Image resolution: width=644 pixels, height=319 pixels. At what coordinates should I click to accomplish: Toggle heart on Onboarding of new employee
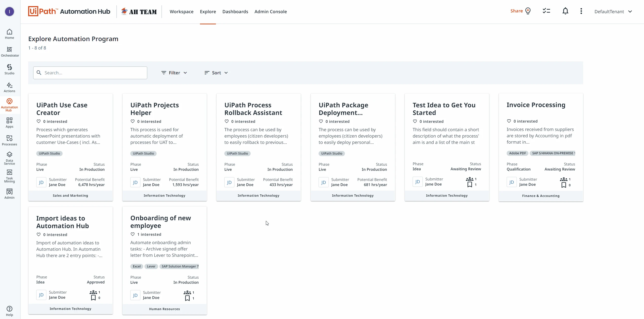(133, 234)
